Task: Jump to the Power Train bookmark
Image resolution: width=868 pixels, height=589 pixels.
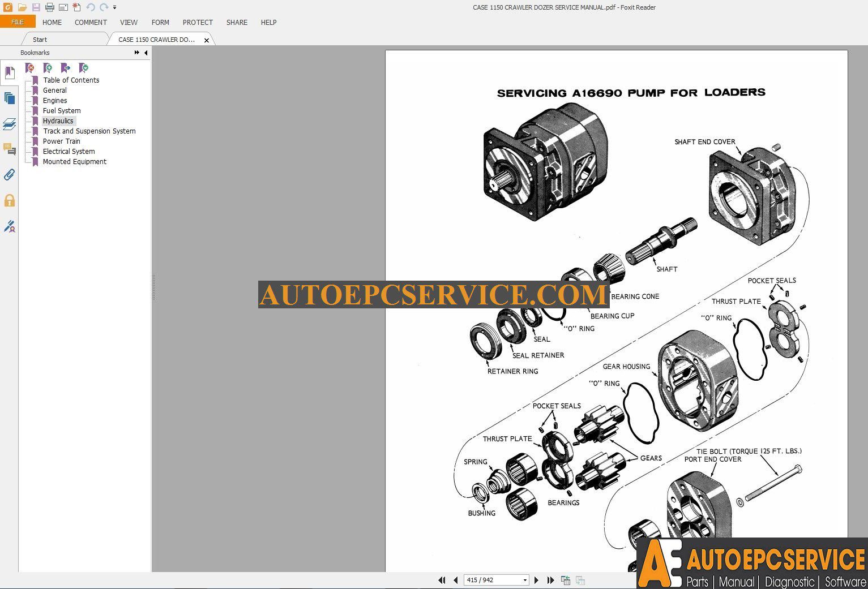Action: tap(62, 141)
